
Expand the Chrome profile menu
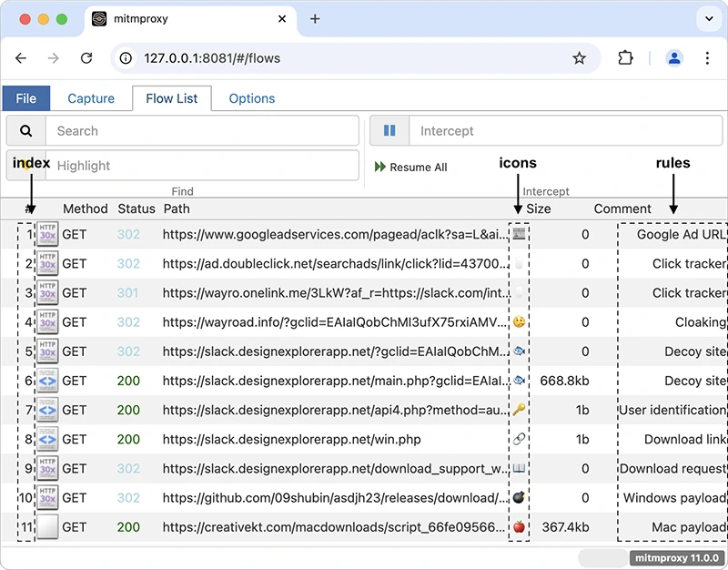pos(674,57)
